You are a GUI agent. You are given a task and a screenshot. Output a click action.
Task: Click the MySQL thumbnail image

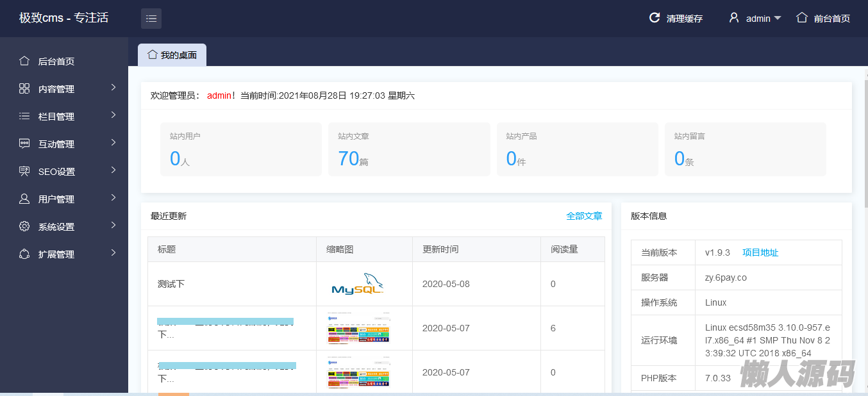pos(358,284)
